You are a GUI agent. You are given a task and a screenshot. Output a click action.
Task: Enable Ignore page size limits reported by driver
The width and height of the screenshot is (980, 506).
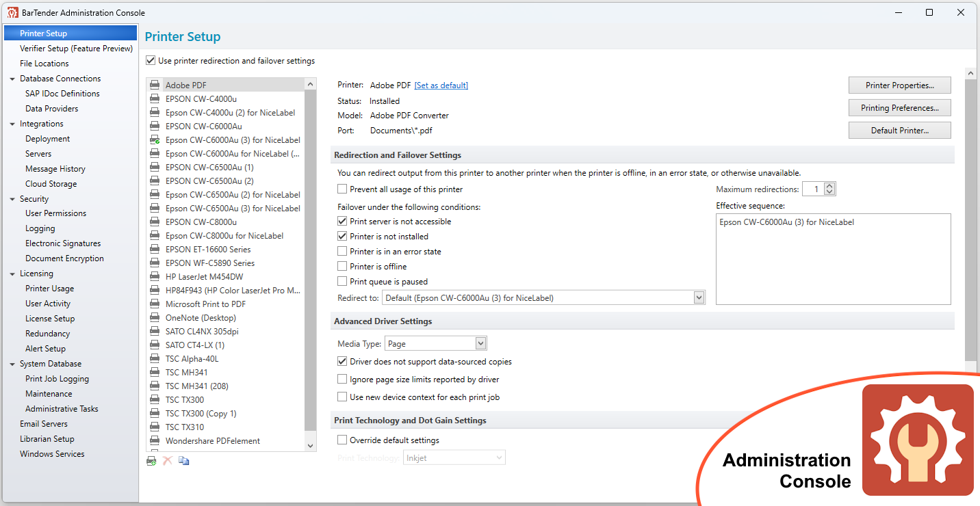click(x=342, y=379)
